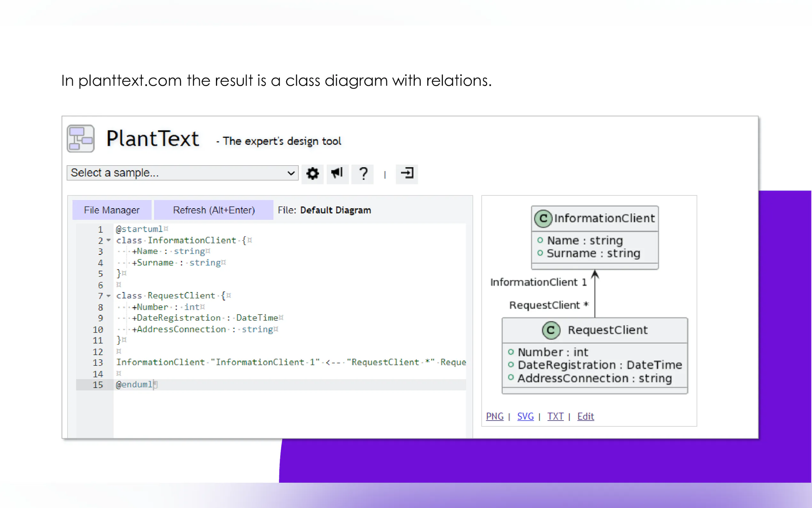Collapse the InformationClient class fold arrow on line 2
This screenshot has height=508, width=812.
pos(108,240)
